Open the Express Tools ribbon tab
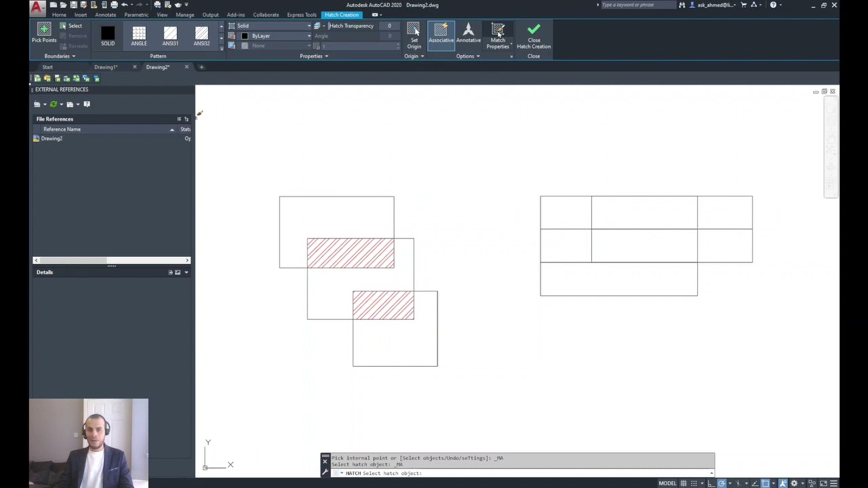 pos(301,15)
